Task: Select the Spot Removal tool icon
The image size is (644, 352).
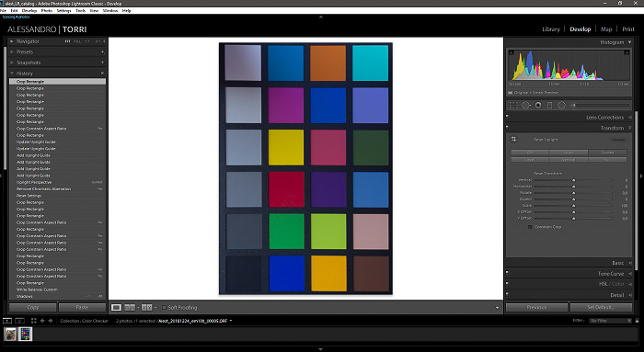Action: click(525, 106)
